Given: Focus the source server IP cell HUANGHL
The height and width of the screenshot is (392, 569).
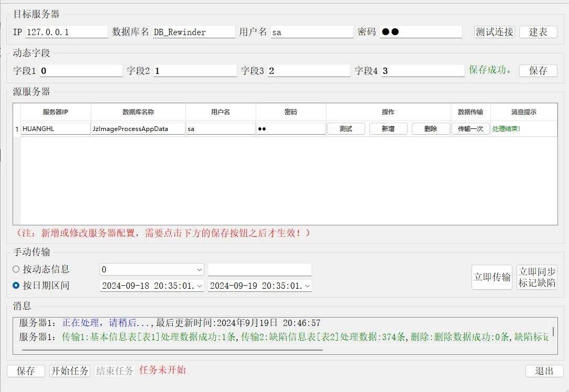Looking at the screenshot, I should [x=56, y=129].
